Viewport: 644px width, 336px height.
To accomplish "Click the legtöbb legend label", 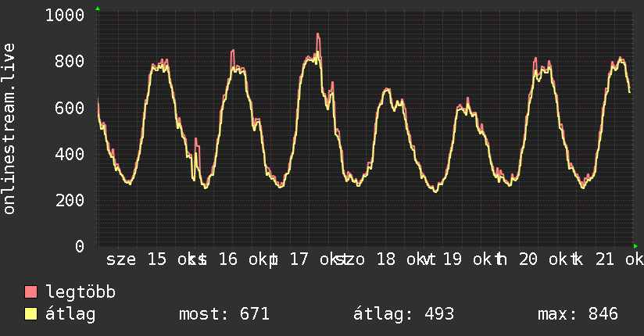I will [80, 292].
